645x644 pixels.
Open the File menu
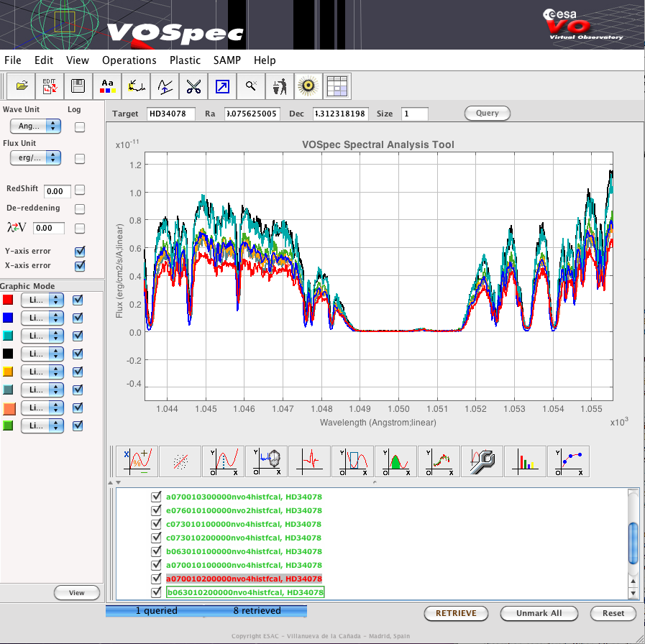[13, 60]
